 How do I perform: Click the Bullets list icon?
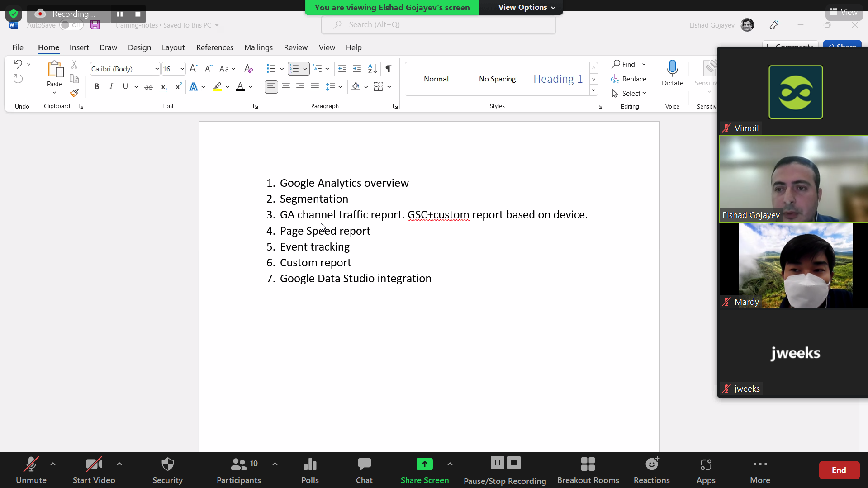coord(271,69)
